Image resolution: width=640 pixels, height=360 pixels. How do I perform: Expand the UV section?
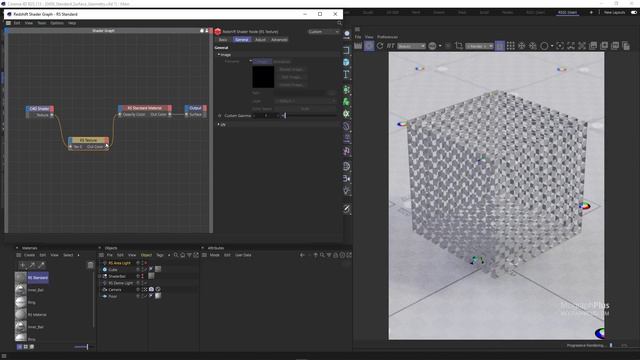pyautogui.click(x=219, y=124)
